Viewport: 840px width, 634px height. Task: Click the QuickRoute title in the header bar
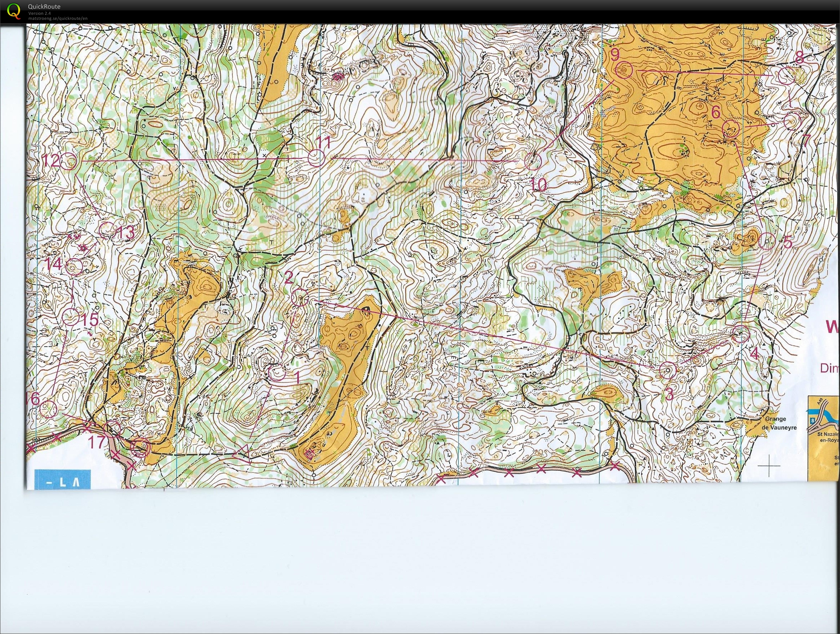(x=44, y=6)
